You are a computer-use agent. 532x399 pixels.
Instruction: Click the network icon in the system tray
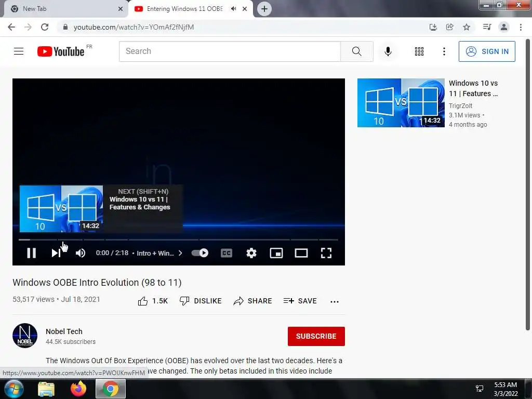480,389
